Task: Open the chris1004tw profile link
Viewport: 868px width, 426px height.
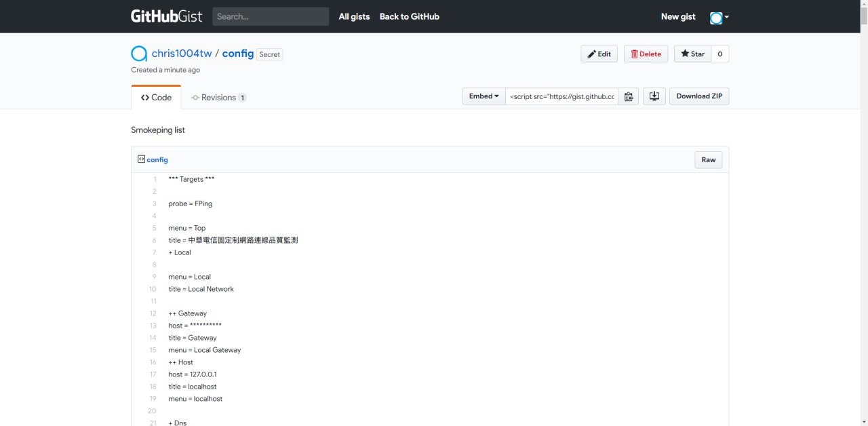Action: point(181,54)
